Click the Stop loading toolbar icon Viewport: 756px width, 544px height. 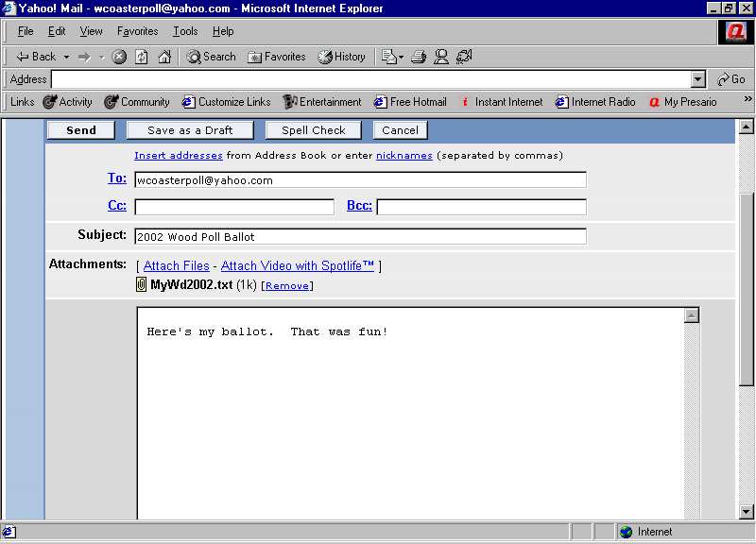click(119, 57)
